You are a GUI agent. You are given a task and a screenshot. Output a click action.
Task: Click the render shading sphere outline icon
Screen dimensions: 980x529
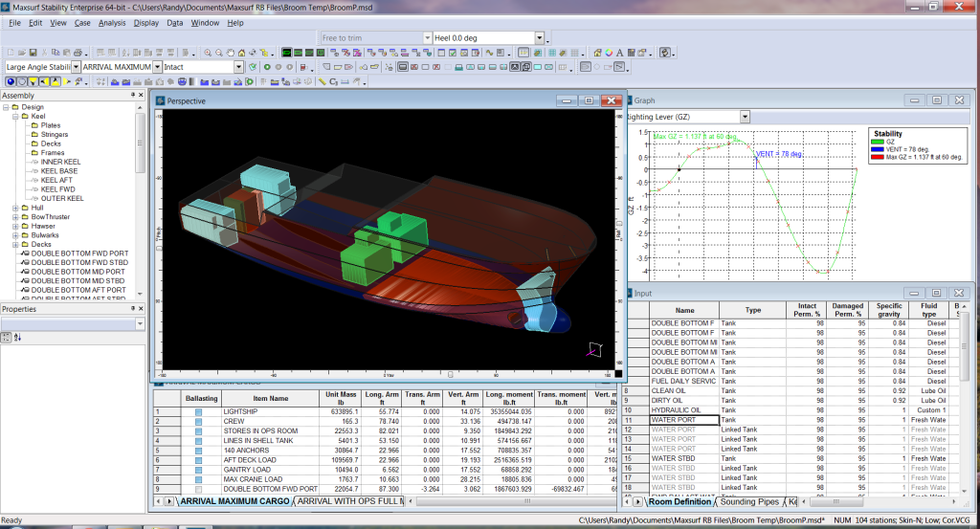[22, 81]
